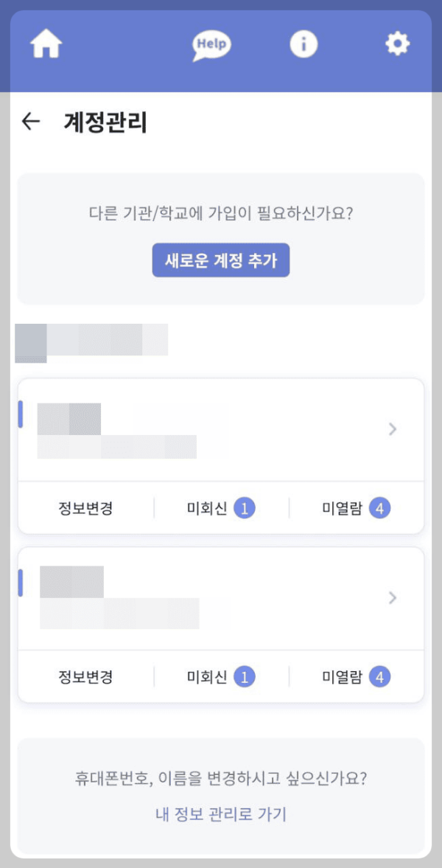
Task: Click the 미회신 '1' badge on second account
Action: 243,676
